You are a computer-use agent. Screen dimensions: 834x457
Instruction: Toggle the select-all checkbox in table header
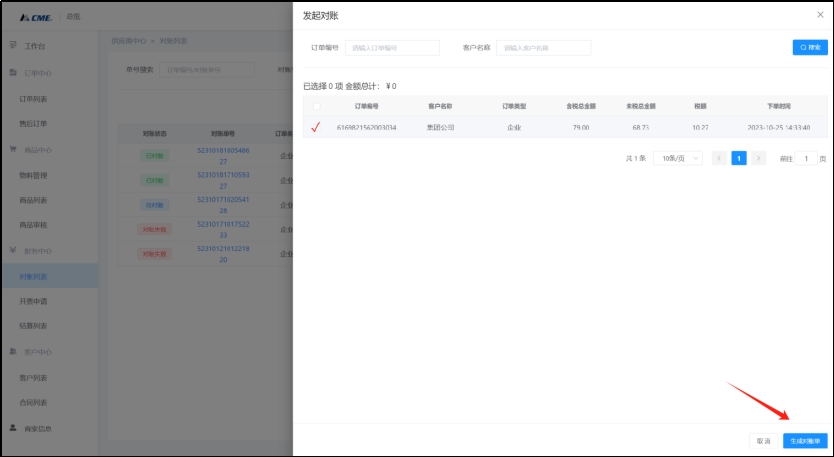pyautogui.click(x=317, y=106)
